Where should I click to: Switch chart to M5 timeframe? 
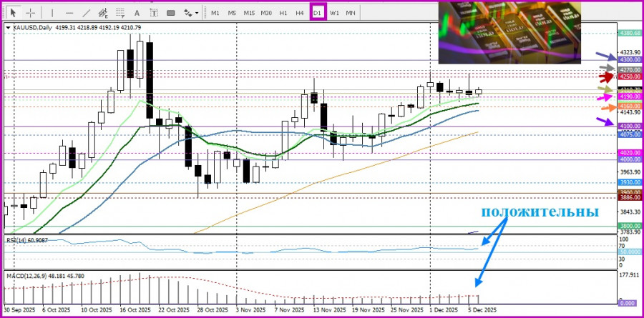[x=232, y=13]
